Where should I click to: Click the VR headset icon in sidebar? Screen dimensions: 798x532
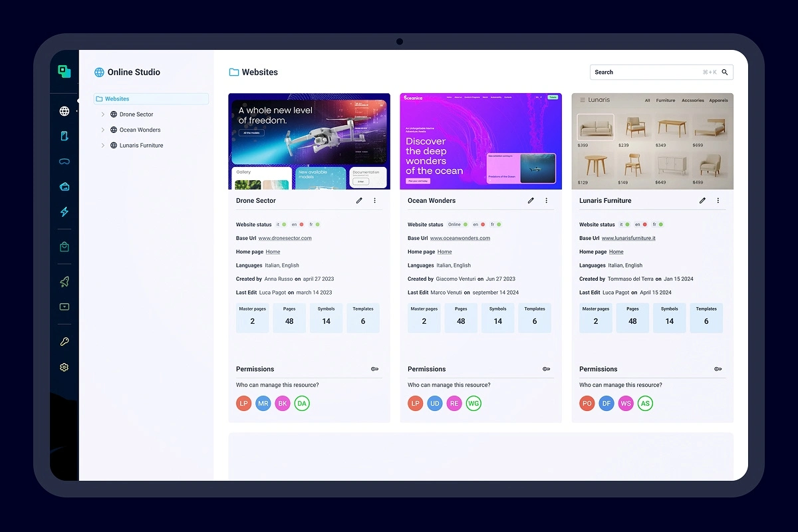pos(65,162)
